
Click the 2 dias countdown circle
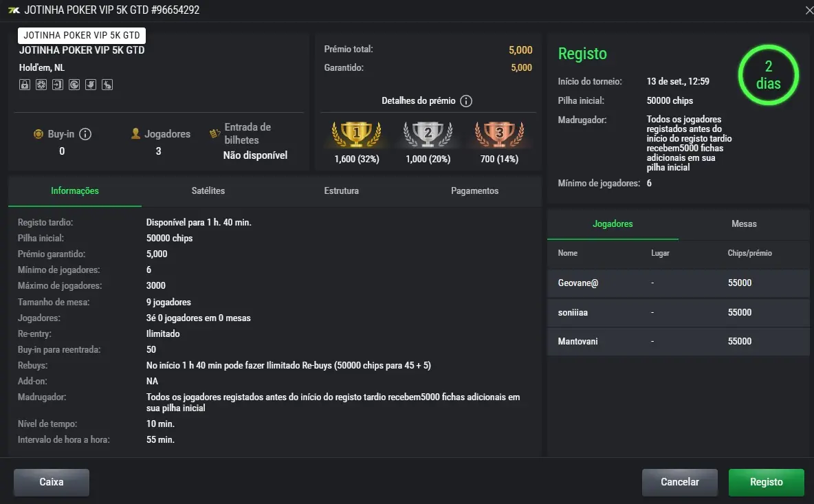769,75
